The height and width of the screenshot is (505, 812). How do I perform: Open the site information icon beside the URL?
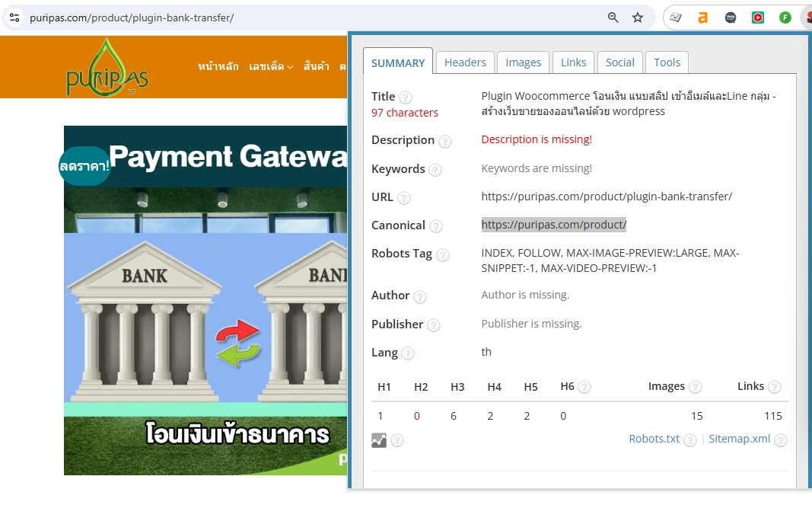pos(14,18)
